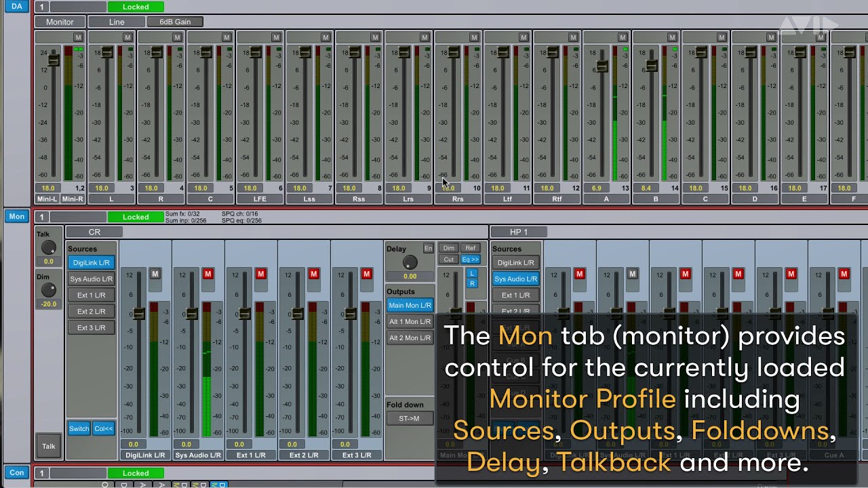Click the LFE channel name label
The width and height of the screenshot is (868, 488).
[260, 199]
